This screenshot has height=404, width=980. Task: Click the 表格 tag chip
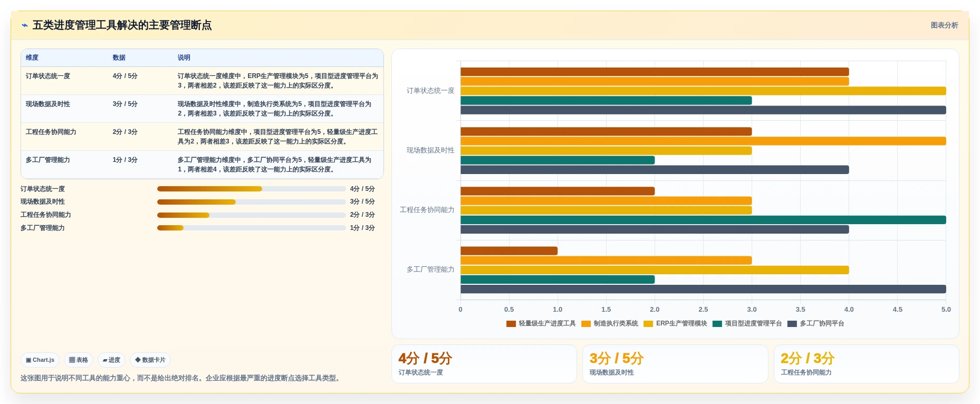pos(79,360)
